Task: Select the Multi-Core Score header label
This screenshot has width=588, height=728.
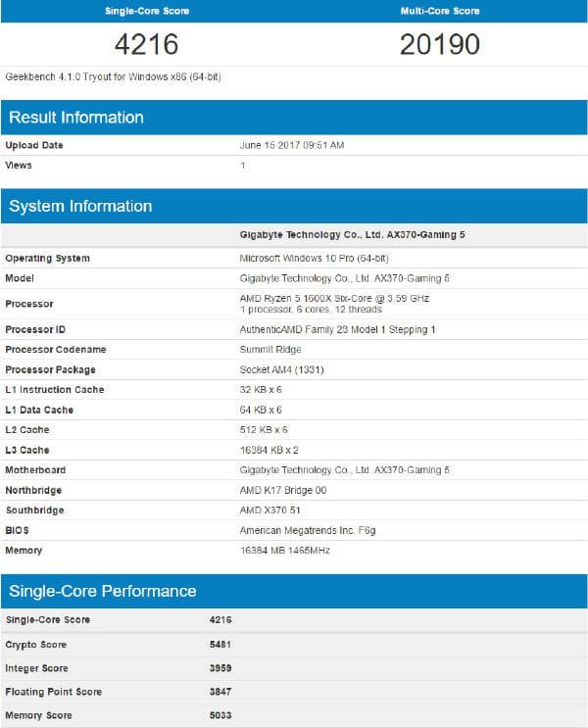Action: click(x=440, y=11)
